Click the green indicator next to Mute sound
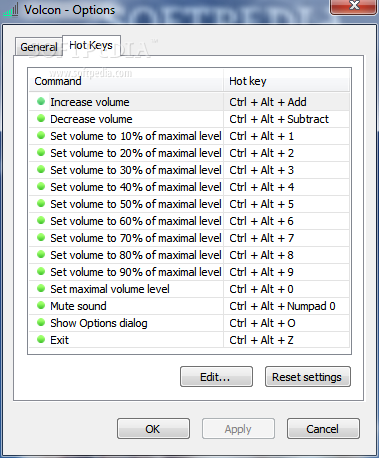This screenshot has height=458, width=379. click(x=41, y=305)
